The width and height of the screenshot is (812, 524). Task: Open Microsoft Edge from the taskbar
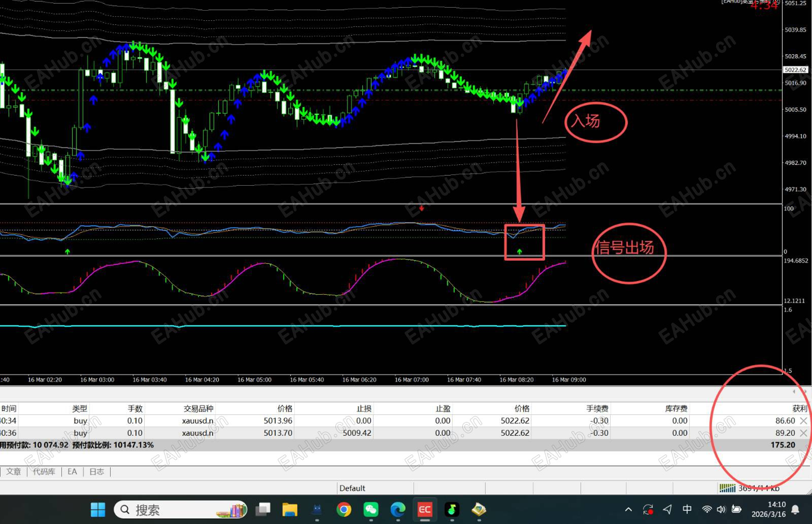pos(398,510)
